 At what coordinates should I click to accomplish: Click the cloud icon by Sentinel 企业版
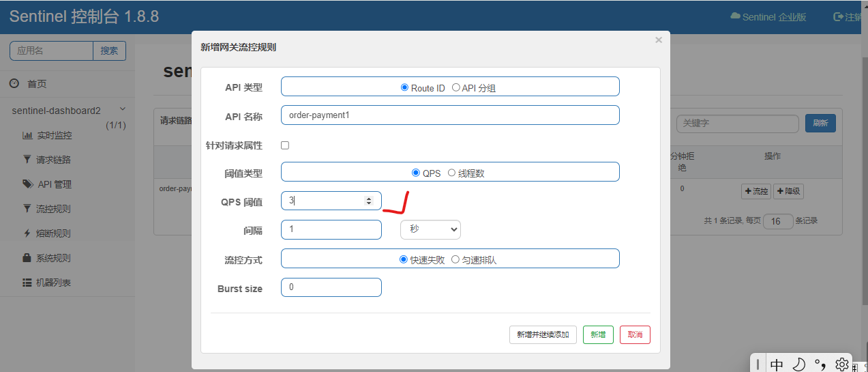coord(735,16)
